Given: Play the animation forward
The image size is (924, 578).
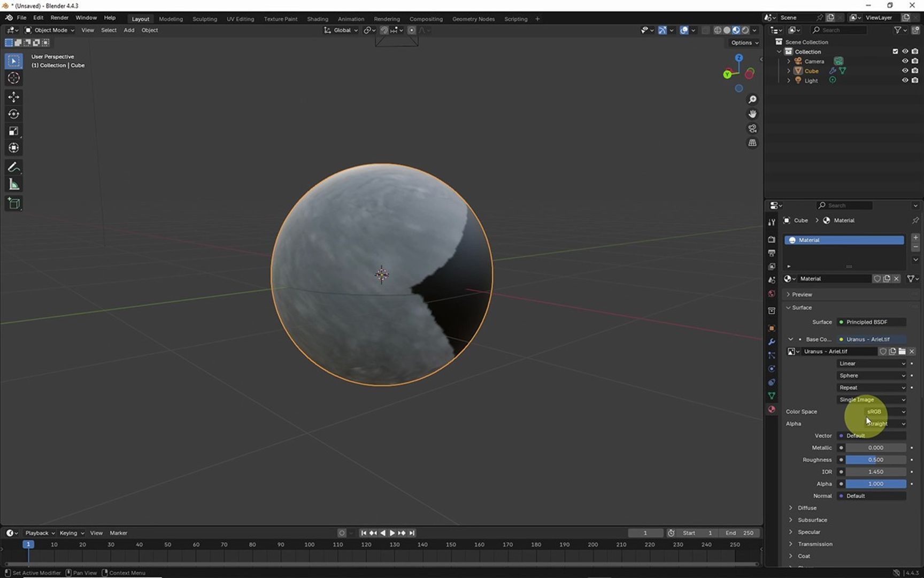Looking at the screenshot, I should pos(392,533).
